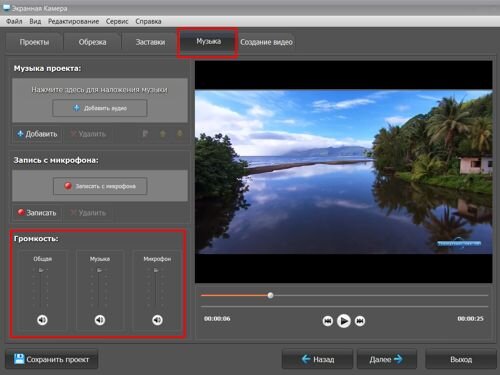Click the Записать с микрофона button
Viewport: 500px width, 375px height.
pos(100,186)
